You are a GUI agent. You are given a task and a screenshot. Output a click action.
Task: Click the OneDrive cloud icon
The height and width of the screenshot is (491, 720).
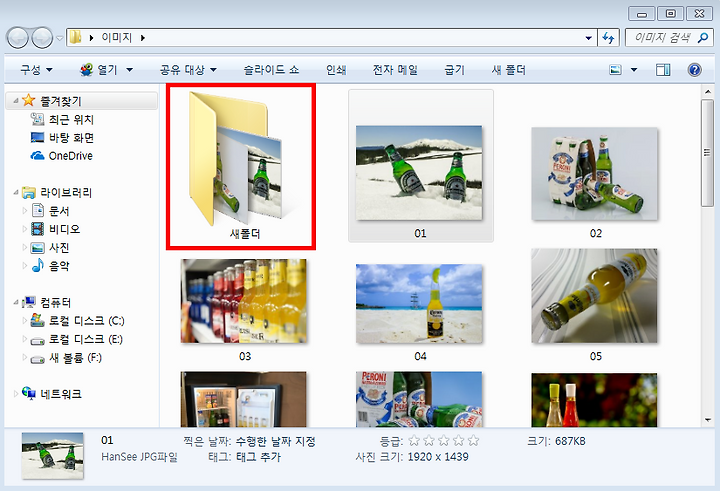(37, 156)
